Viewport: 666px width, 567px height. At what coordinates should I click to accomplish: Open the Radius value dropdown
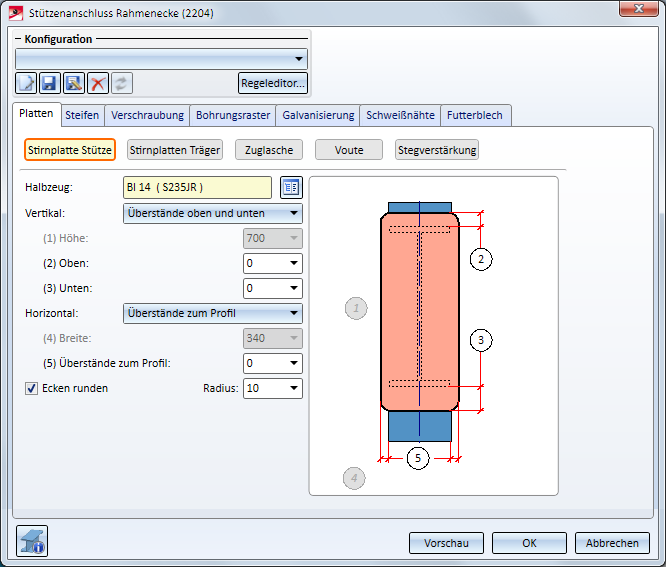click(293, 388)
